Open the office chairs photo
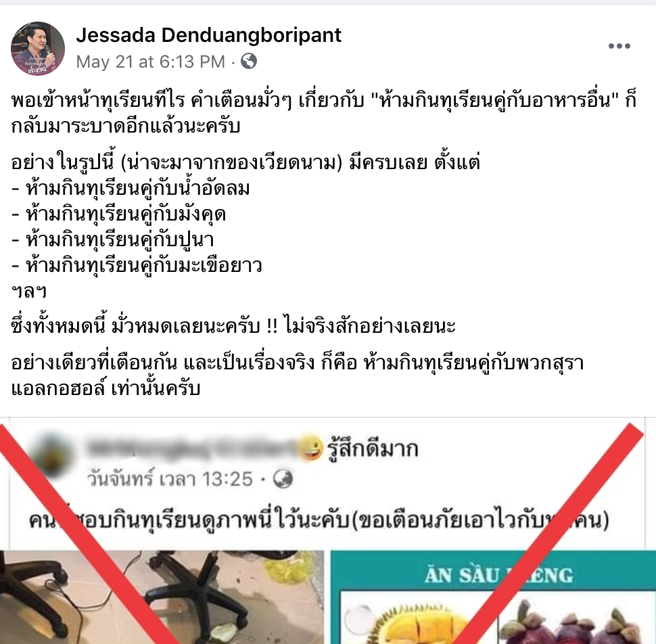 tap(162, 597)
